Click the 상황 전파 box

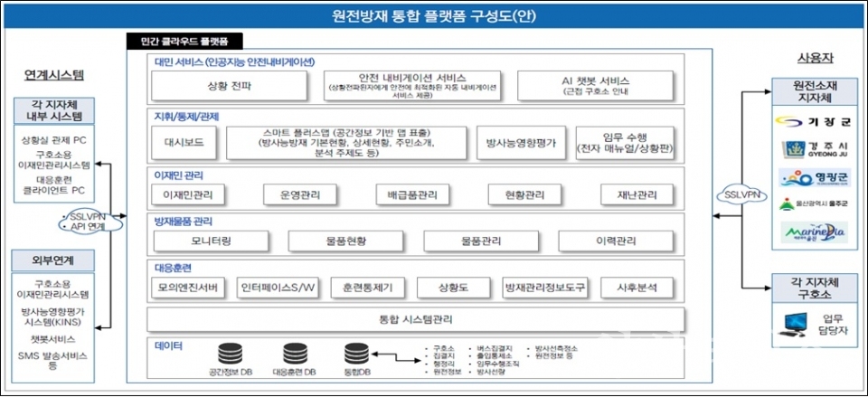(229, 85)
